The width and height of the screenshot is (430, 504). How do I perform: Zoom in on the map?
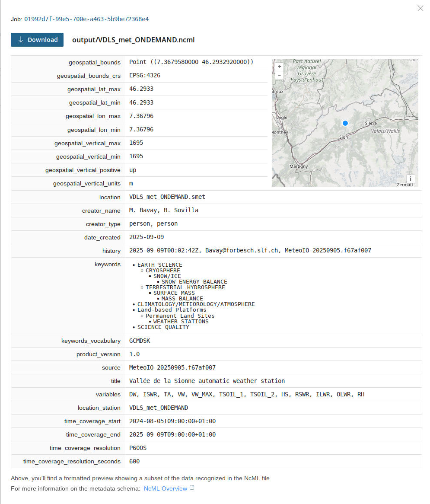(x=280, y=67)
